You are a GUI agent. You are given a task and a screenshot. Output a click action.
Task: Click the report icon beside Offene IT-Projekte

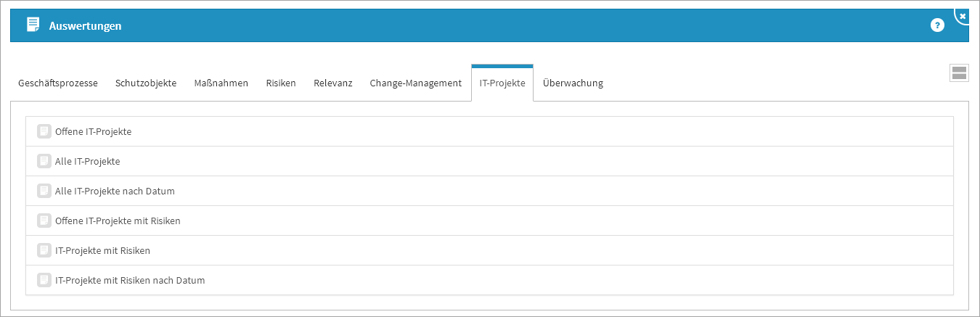[44, 131]
